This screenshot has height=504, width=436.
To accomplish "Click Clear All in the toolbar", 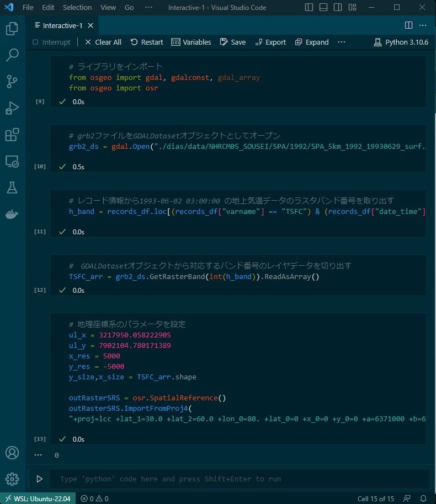I will pyautogui.click(x=103, y=42).
